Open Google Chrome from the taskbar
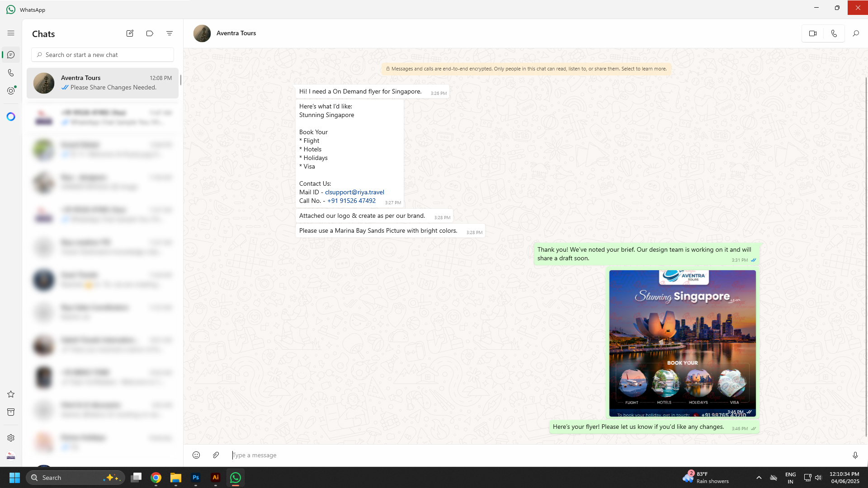Screen dimensions: 868x488 click(156, 478)
